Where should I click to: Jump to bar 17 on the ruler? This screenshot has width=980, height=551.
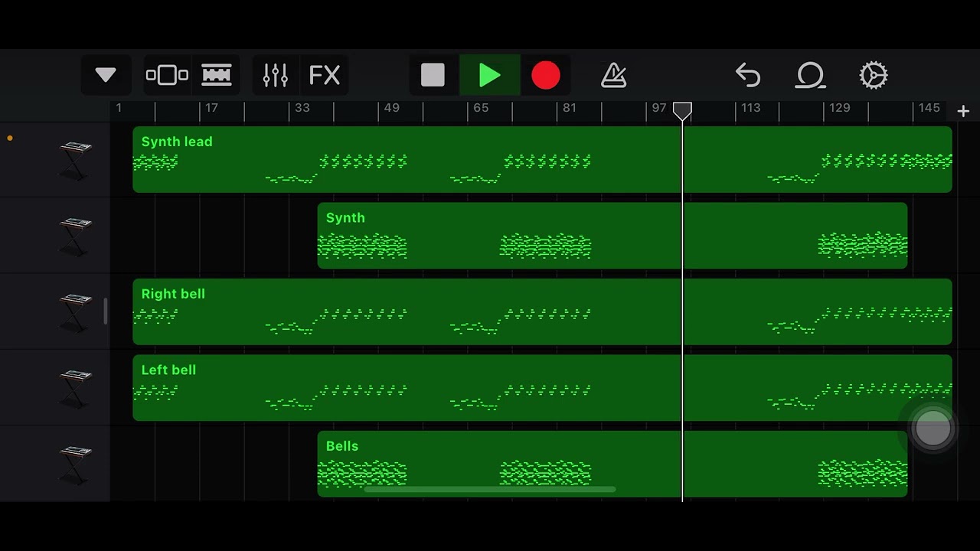tap(211, 108)
